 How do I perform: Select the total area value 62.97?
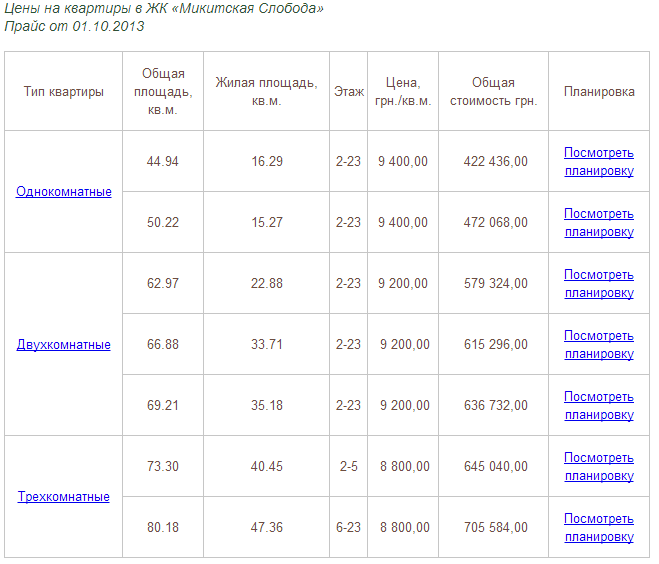pos(163,283)
